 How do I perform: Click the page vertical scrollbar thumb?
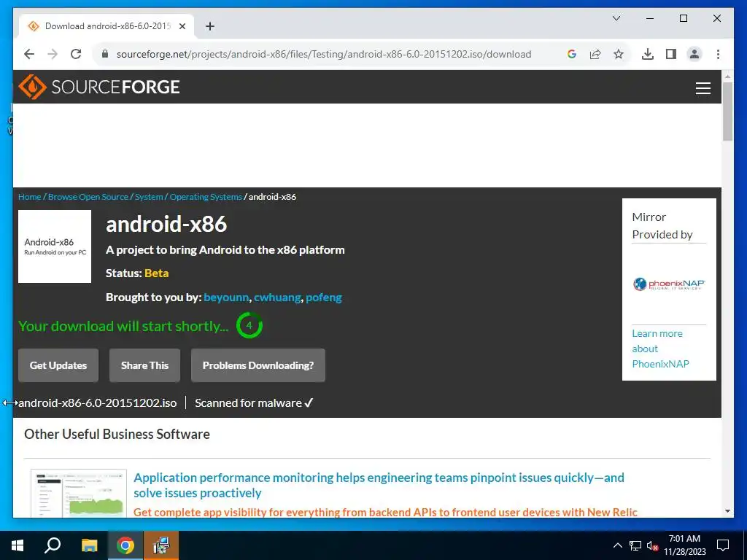tap(727, 111)
